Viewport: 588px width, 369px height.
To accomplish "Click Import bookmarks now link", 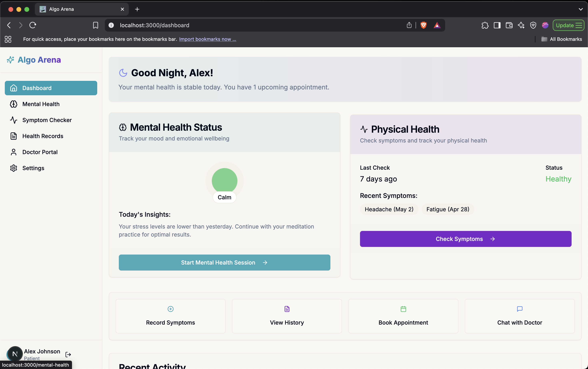I will pos(207,39).
